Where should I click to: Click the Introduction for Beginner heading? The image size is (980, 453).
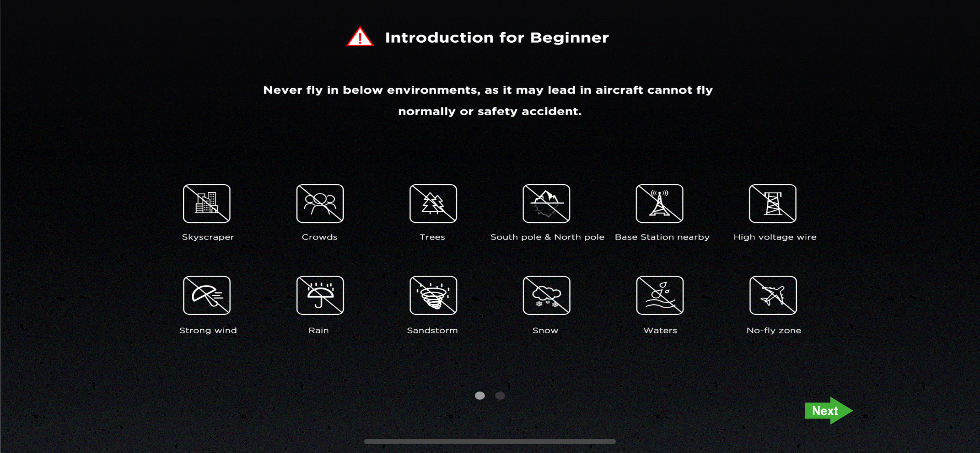[497, 38]
